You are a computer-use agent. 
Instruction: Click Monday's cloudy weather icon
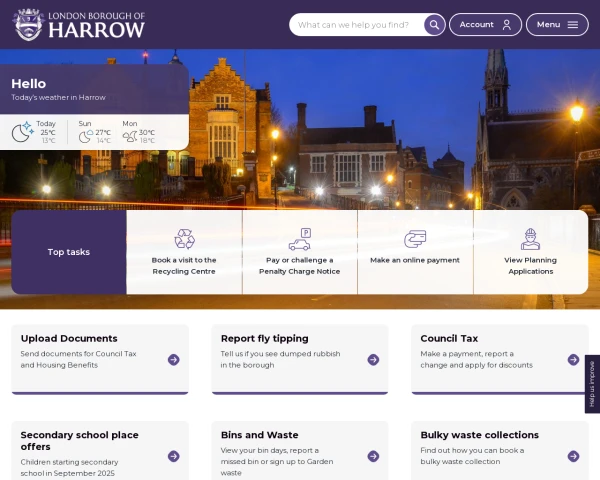coord(130,136)
